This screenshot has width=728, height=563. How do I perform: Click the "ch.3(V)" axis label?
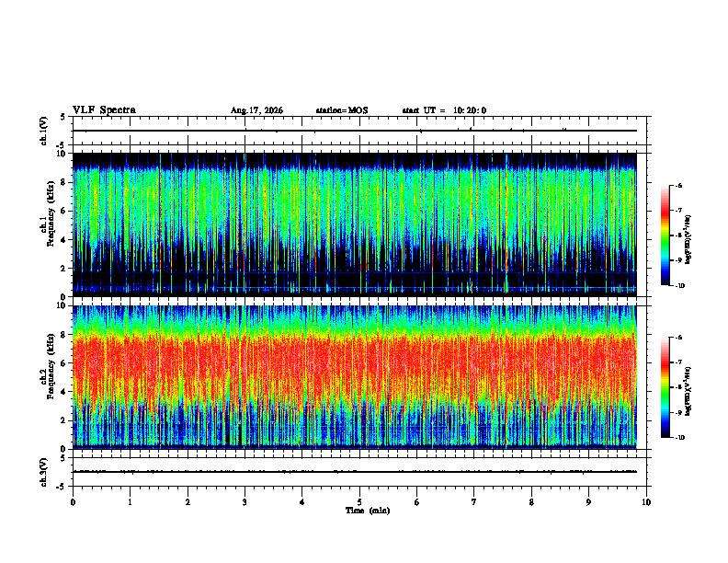click(x=44, y=472)
